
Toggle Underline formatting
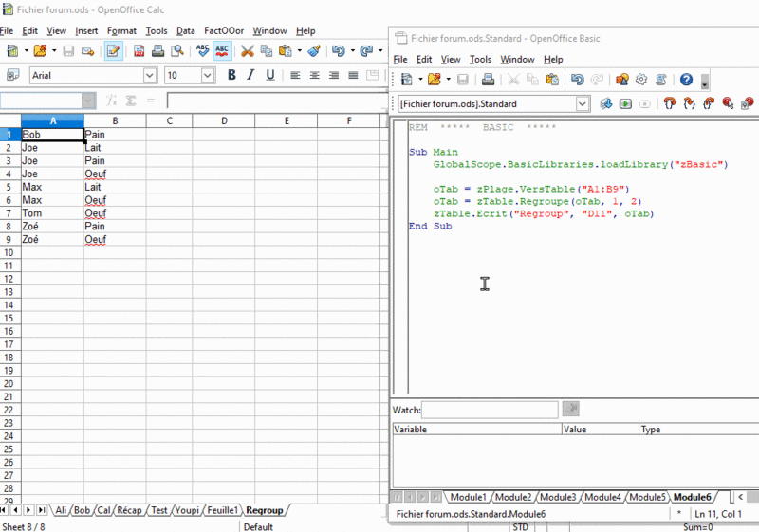click(x=270, y=75)
